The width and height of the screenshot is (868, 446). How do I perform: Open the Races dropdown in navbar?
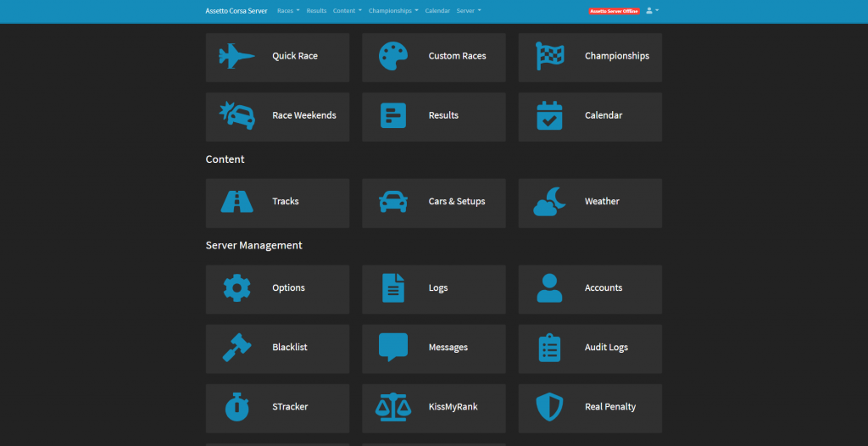(288, 10)
